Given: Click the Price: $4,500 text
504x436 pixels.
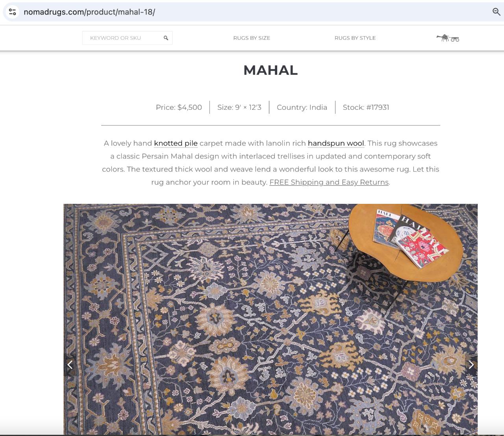Looking at the screenshot, I should [179, 107].
